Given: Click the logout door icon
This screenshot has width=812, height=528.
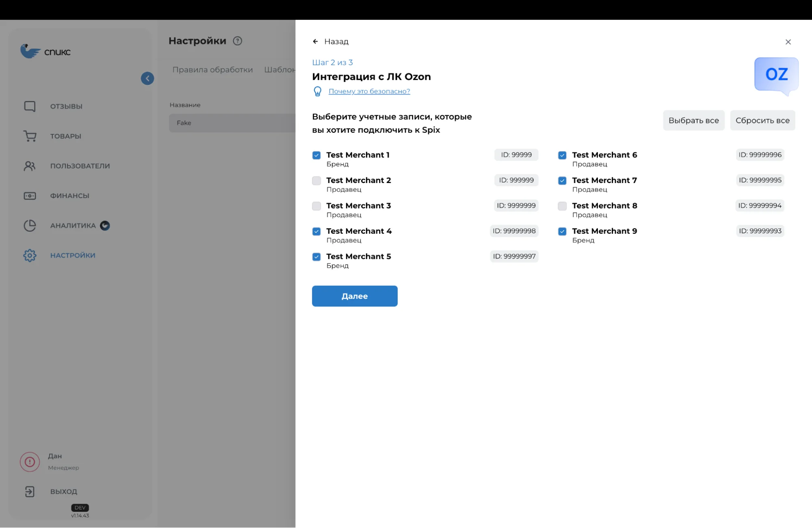Looking at the screenshot, I should click(x=30, y=491).
